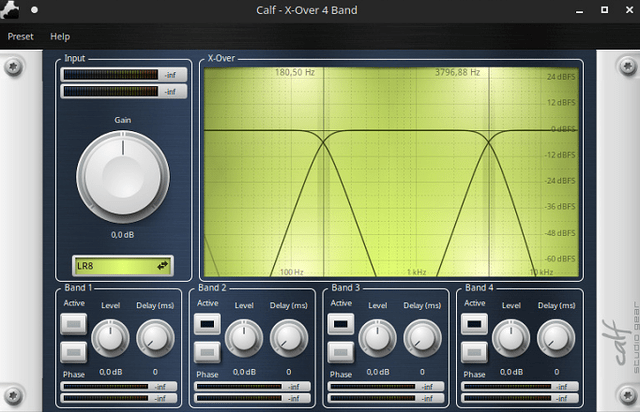Open the LR8 filter mode selector
The height and width of the screenshot is (412, 640).
pos(123,266)
